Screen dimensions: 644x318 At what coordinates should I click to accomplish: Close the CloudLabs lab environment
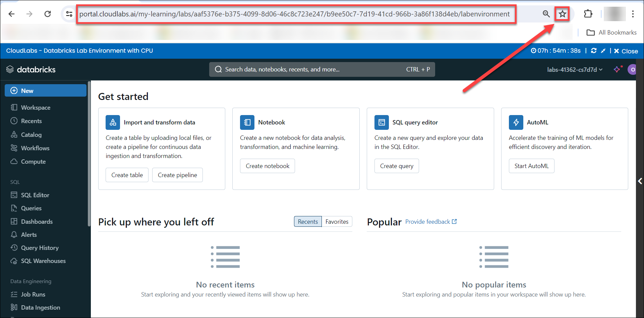626,51
